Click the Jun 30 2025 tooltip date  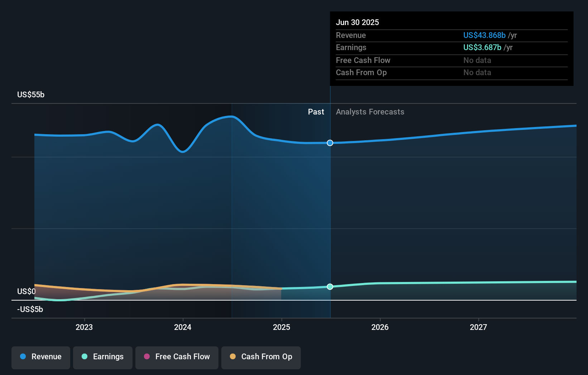pyautogui.click(x=357, y=22)
